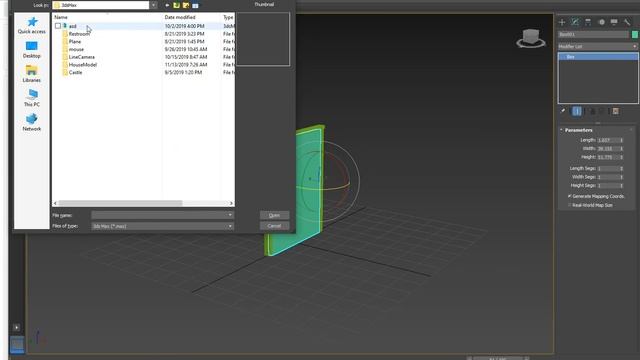This screenshot has height=360, width=640.
Task: Go to Quick access location
Action: click(x=31, y=25)
